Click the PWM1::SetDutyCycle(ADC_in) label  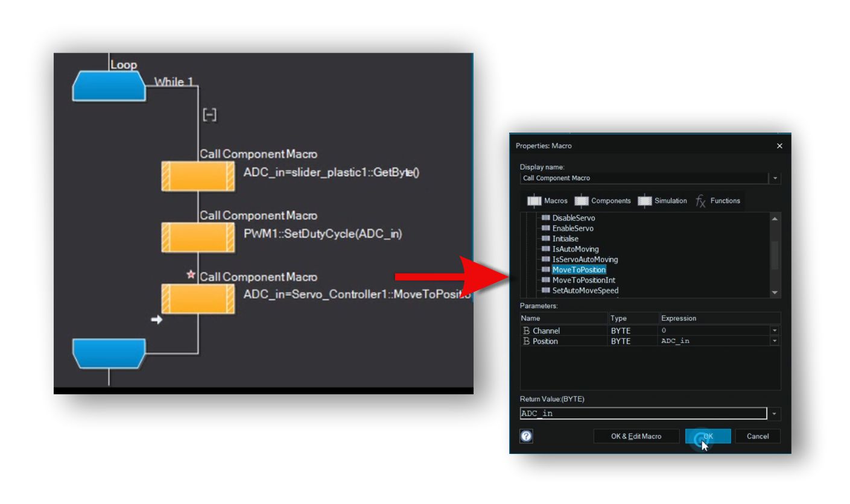click(323, 234)
